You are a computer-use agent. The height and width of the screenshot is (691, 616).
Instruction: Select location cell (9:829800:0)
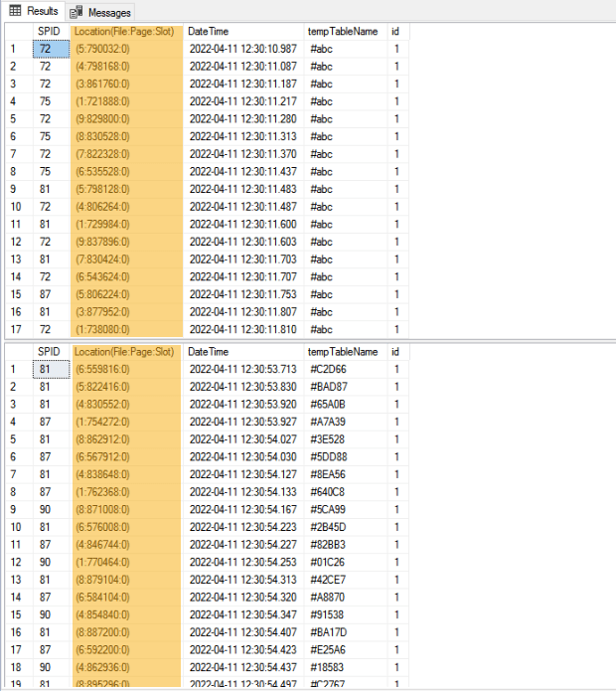tap(126, 119)
